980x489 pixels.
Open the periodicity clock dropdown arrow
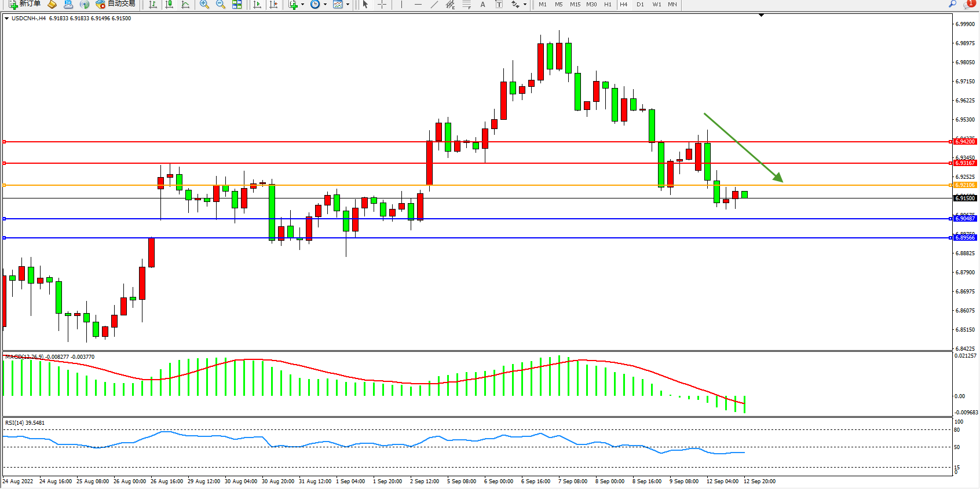point(325,4)
